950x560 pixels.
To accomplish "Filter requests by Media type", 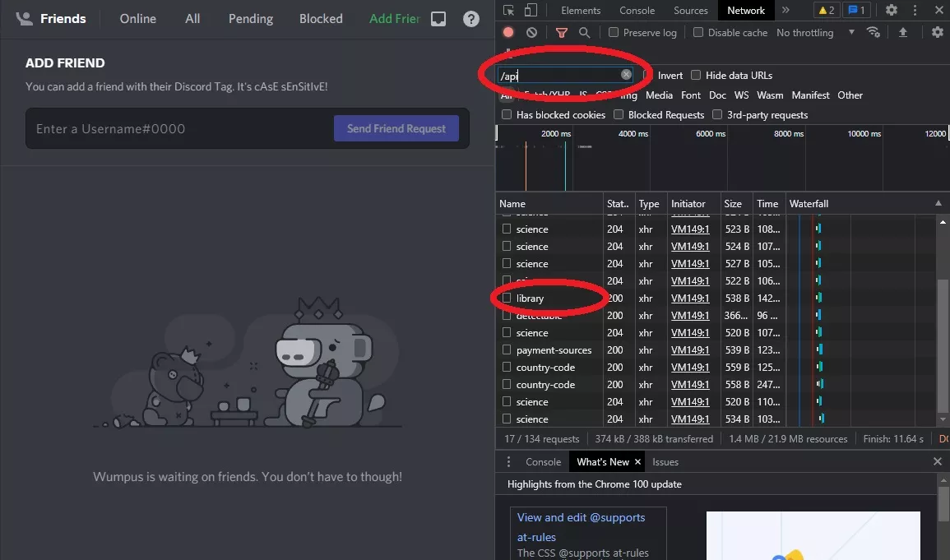I will [659, 95].
